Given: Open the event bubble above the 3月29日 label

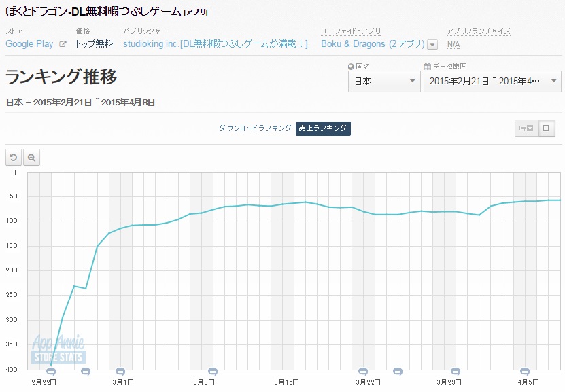Looking at the screenshot, I should 455,372.
